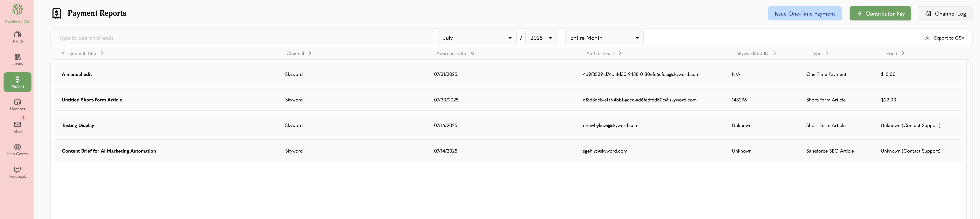Click Unknown (Contact Support) price in Testing Display row
Image resolution: width=980 pixels, height=219 pixels.
point(910,125)
